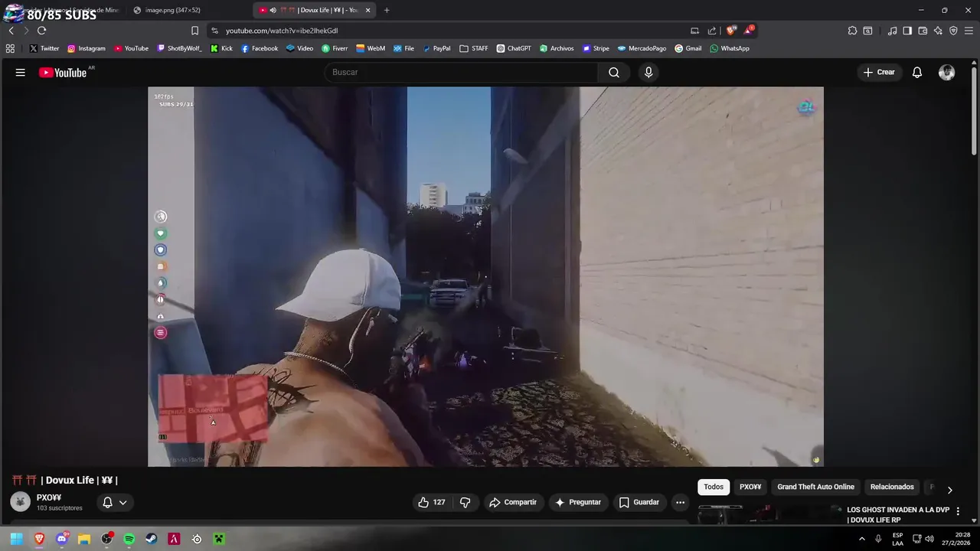Dislike the Dovux Life video

(x=465, y=502)
